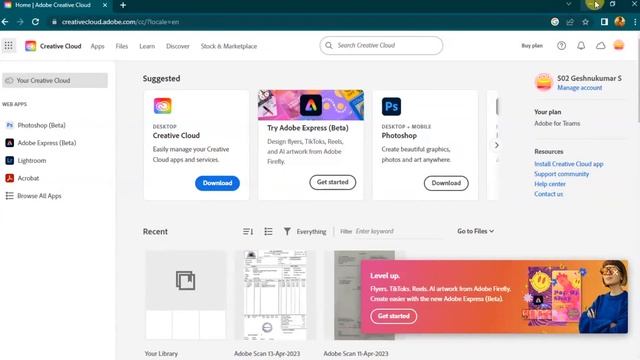This screenshot has height=360, width=640.
Task: Click the Creative Cloud desktop card icon
Action: (x=162, y=106)
